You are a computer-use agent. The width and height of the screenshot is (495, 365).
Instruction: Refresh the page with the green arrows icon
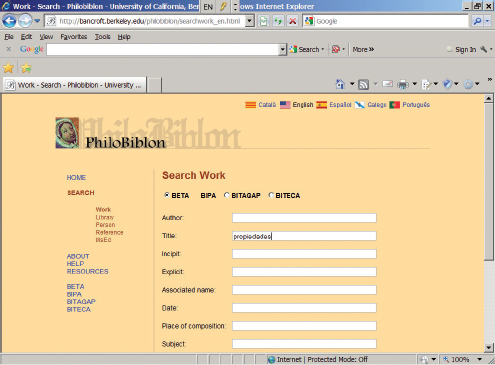click(278, 21)
